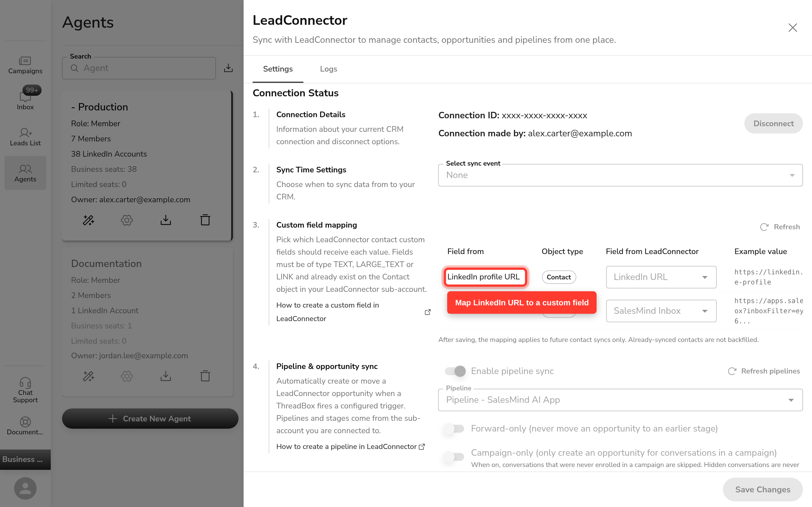Open settings gear on Production agent card
This screenshot has width=812, height=507.
127,220
